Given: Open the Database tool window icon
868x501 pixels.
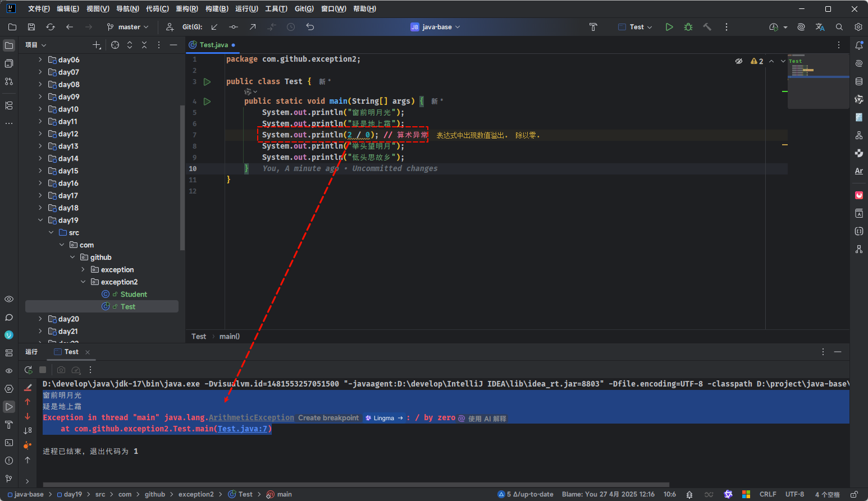Looking at the screenshot, I should [x=858, y=81].
